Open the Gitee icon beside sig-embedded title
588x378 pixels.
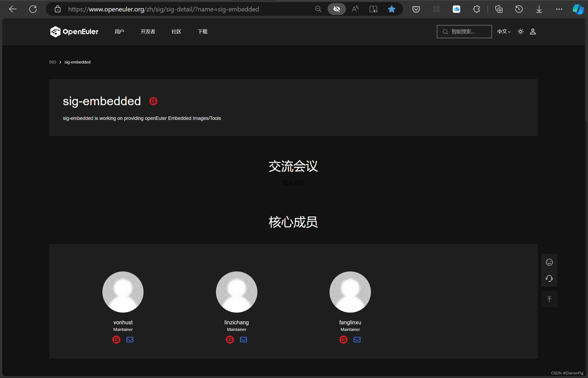153,101
